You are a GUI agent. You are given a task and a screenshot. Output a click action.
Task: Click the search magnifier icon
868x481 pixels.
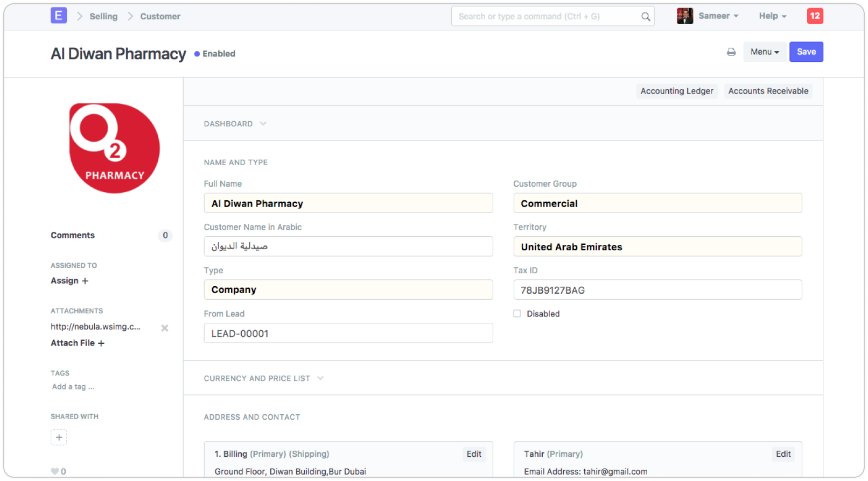[x=645, y=17]
